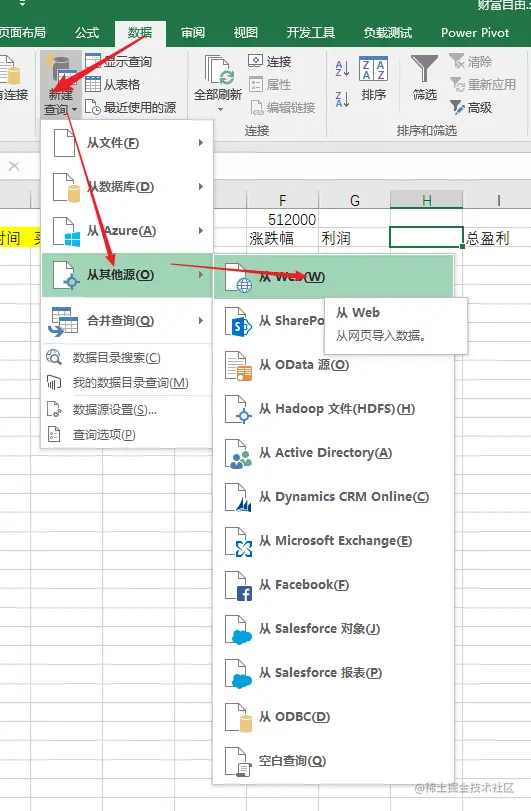Open 高级 filter options
The image size is (531, 811).
471,107
